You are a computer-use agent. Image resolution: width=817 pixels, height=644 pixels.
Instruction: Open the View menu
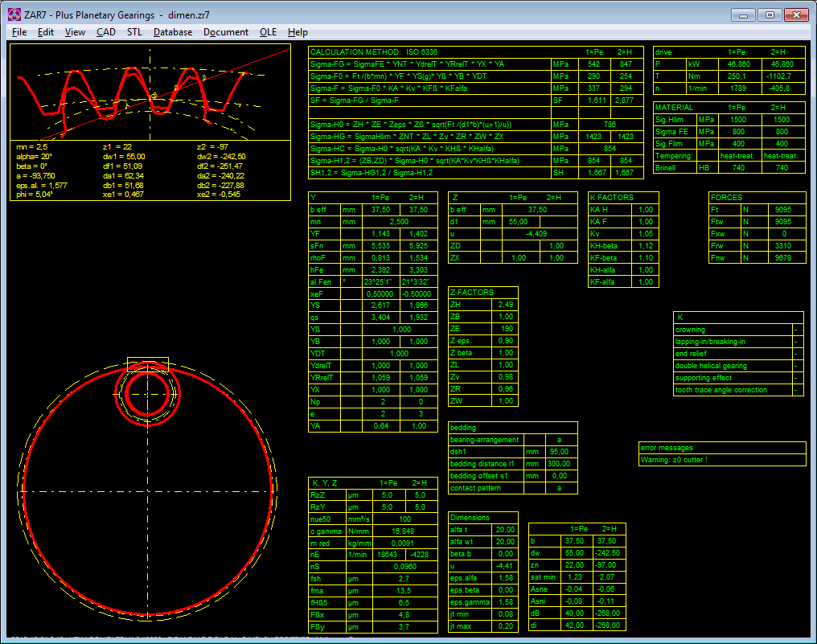(75, 32)
